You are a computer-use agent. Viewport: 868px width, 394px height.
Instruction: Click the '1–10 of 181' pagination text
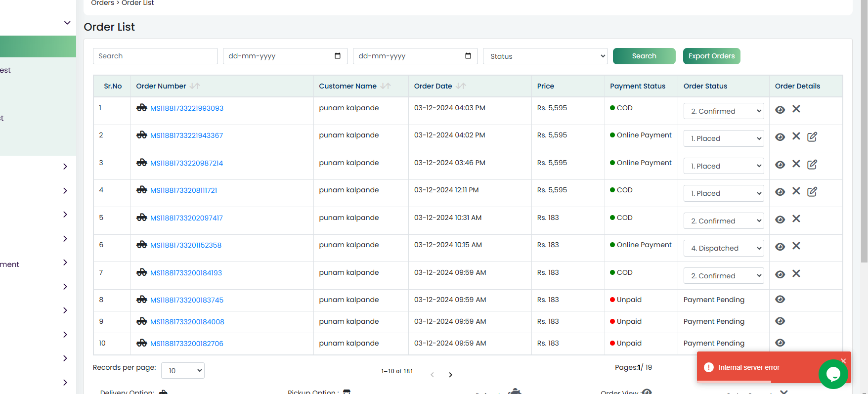397,371
